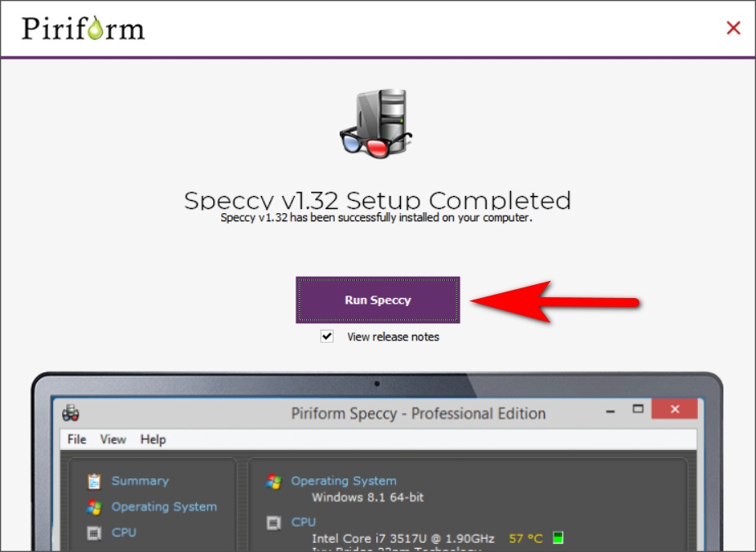
Task: Uncheck the View release notes checkbox
Action: (327, 336)
